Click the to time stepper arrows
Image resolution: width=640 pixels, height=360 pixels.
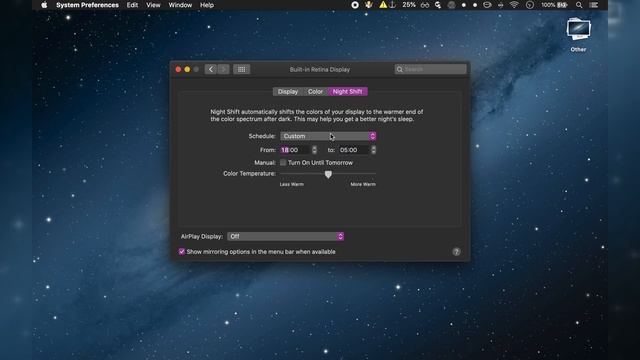tap(373, 150)
